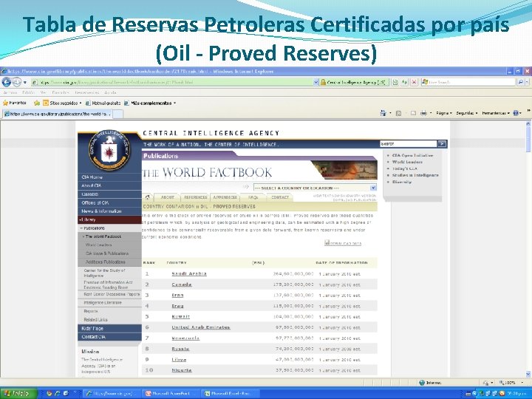Open the United Arab Emirates link
532x399 pixels.
tap(201, 327)
